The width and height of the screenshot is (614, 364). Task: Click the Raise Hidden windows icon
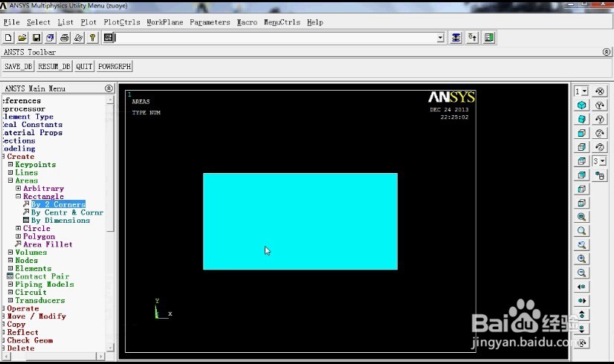point(456,38)
